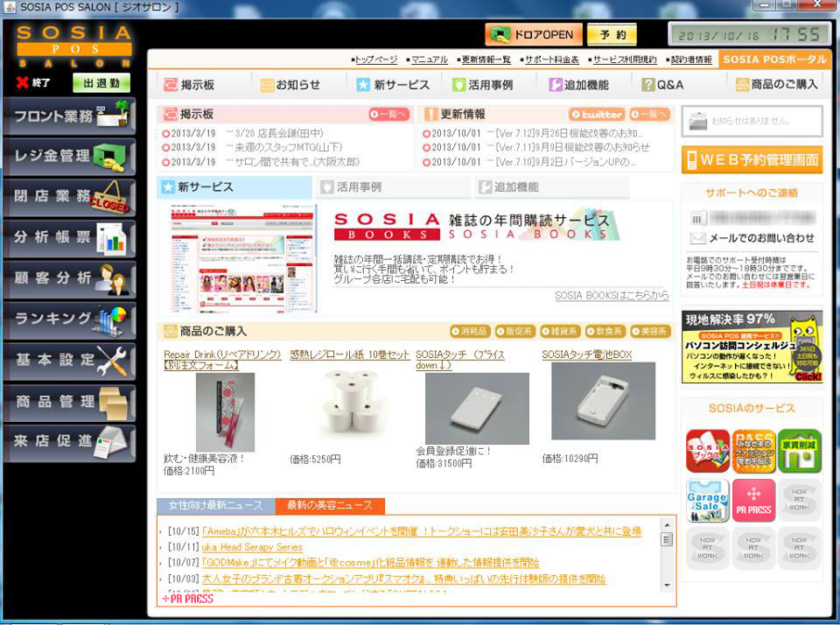This screenshot has height=625, width=840.
Task: Select 掲示板 in the portal navigation bar
Action: (189, 85)
